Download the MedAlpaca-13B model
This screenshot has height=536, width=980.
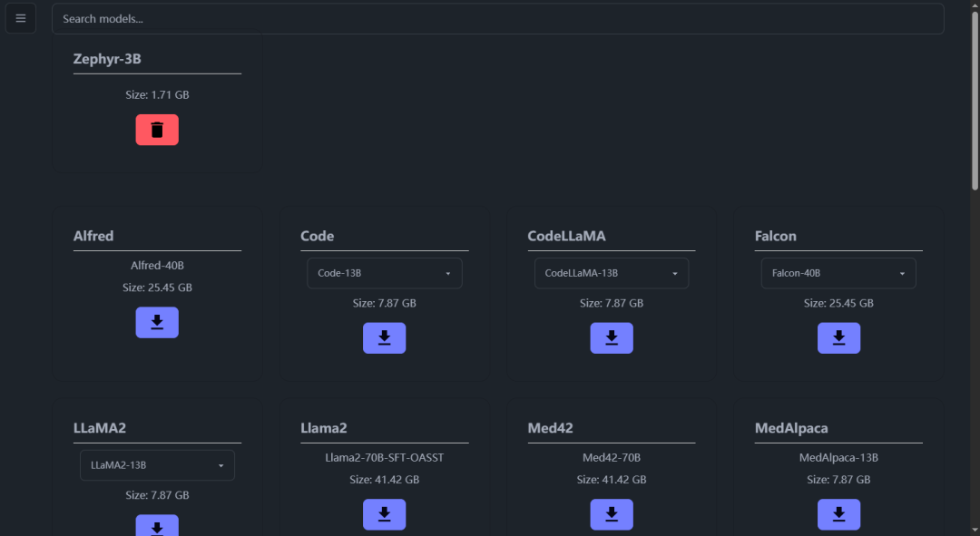pos(838,514)
